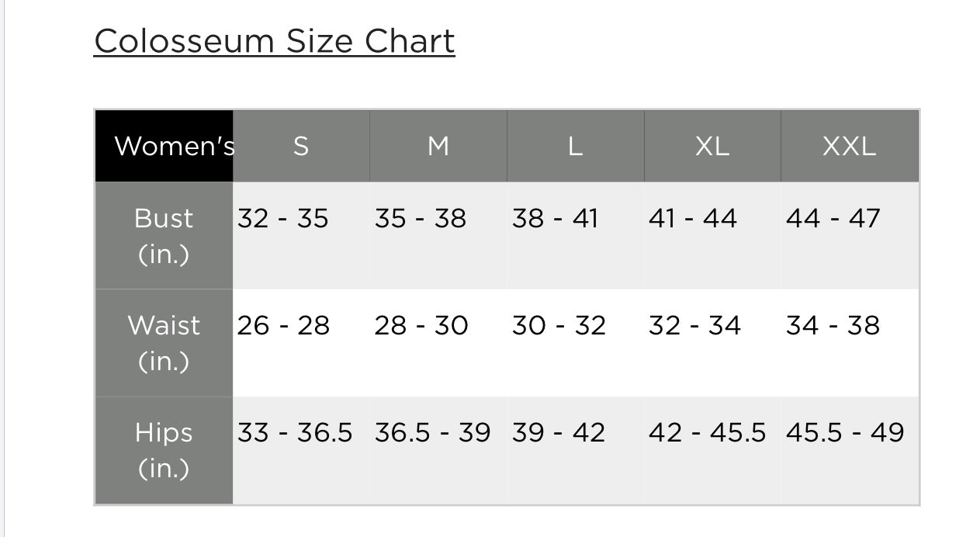The width and height of the screenshot is (980, 537).
Task: Select the XL size column header
Action: [x=712, y=146]
